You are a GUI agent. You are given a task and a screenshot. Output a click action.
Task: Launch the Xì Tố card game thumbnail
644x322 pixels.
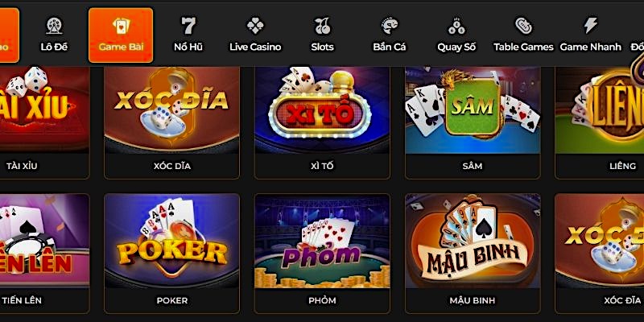click(322, 110)
